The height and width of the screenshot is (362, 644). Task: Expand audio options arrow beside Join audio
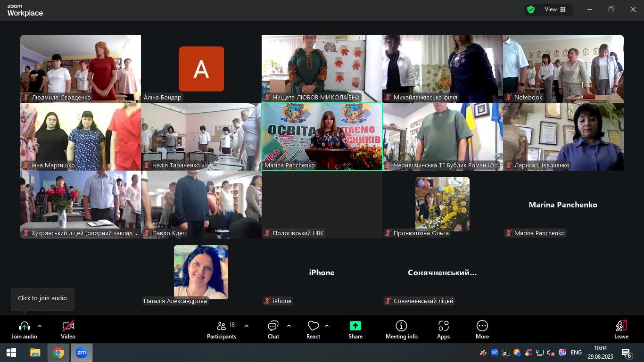(40, 326)
